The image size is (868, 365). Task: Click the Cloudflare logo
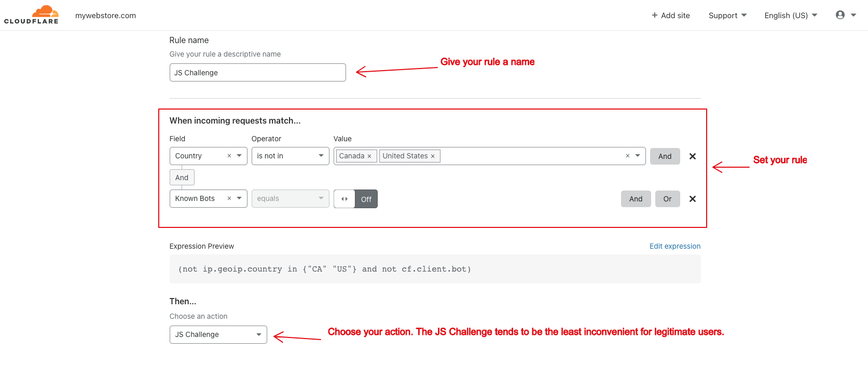click(31, 15)
